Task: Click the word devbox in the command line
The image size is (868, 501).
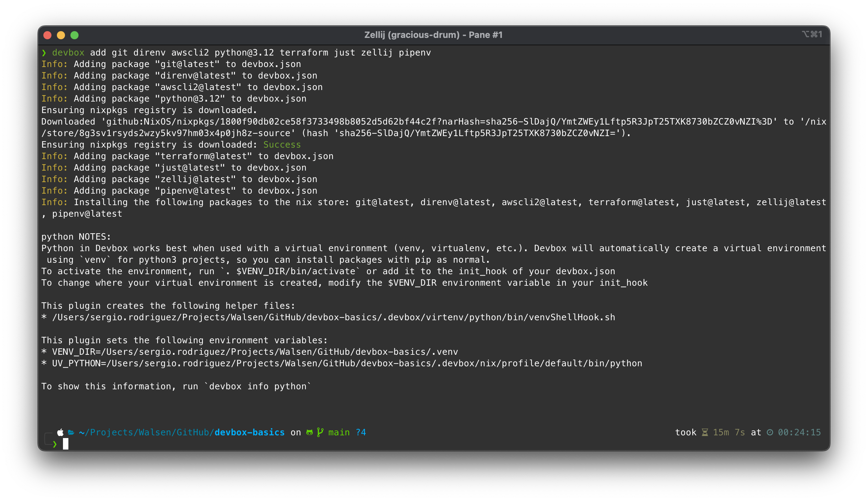Action: tap(68, 53)
